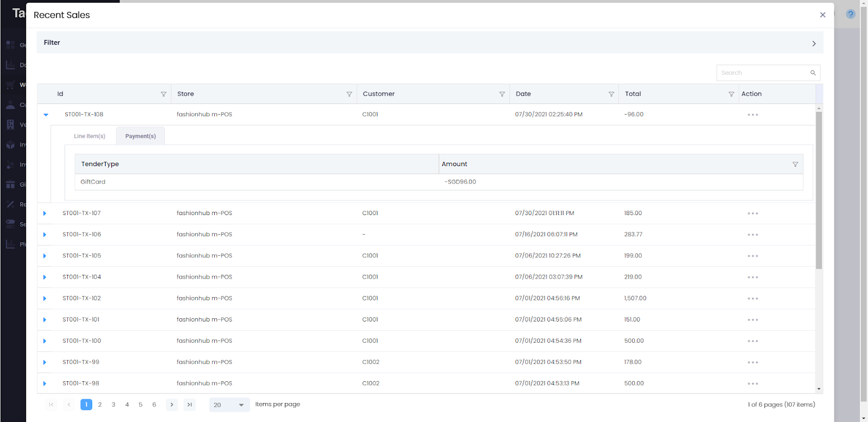Open action menu for ST001-TX-108
Image resolution: width=868 pixels, height=422 pixels.
tap(752, 115)
